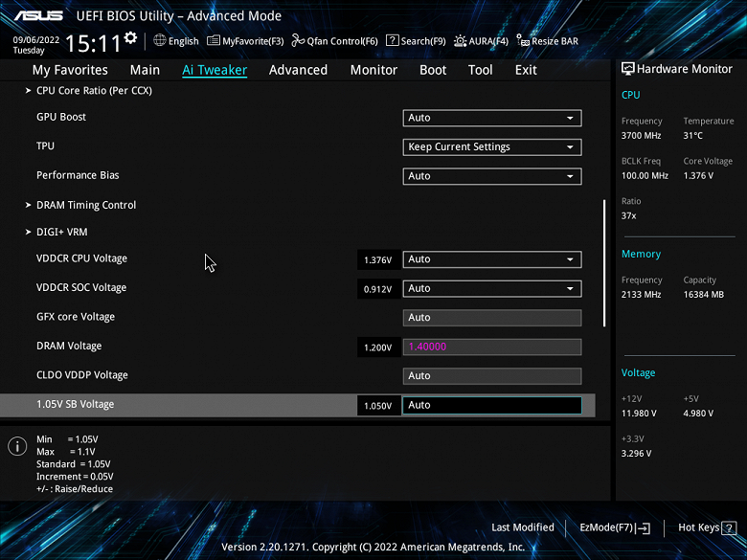Click the 0.912V VDDCR SOC reading
The height and width of the screenshot is (560, 747).
tap(377, 289)
